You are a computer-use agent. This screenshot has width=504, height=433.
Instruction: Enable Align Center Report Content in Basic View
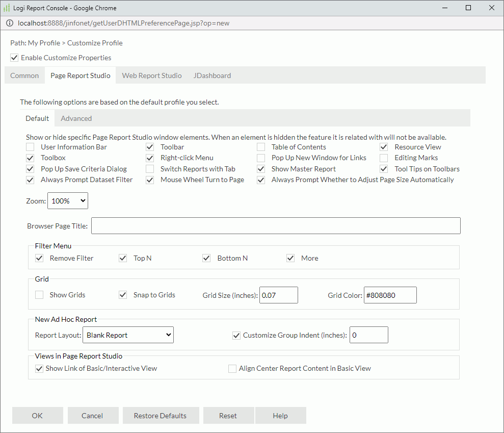coord(232,368)
